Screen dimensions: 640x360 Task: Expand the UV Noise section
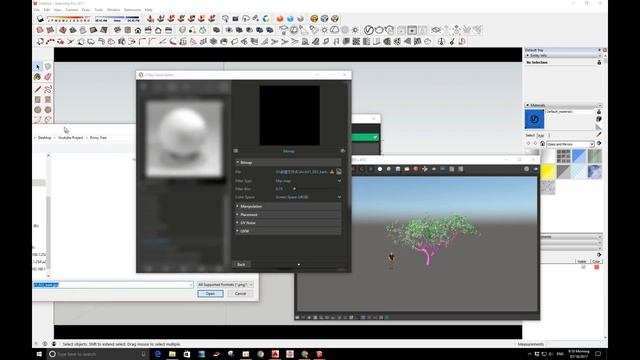pyautogui.click(x=288, y=223)
